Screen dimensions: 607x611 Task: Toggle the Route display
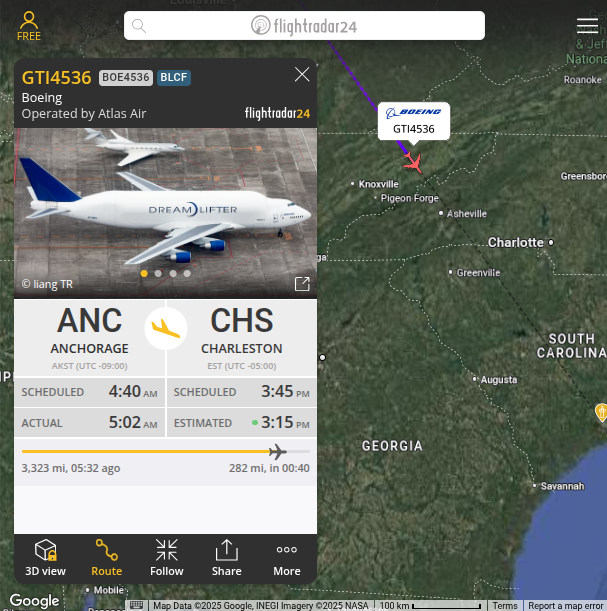point(106,558)
